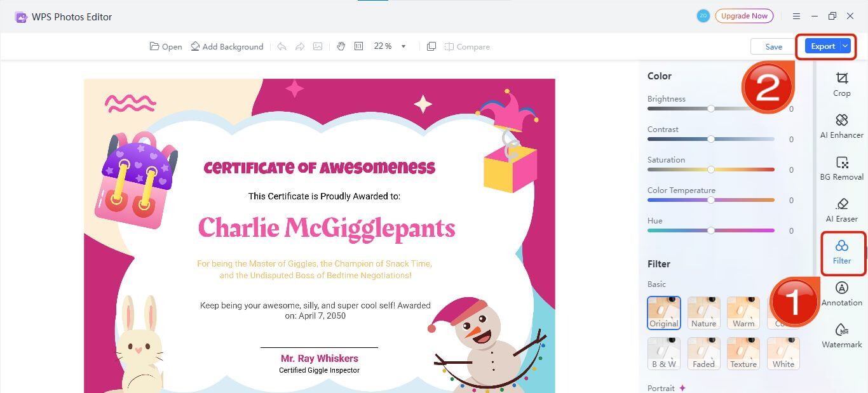Adjust the Brightness slider handle
The height and width of the screenshot is (393, 868).
(x=711, y=109)
